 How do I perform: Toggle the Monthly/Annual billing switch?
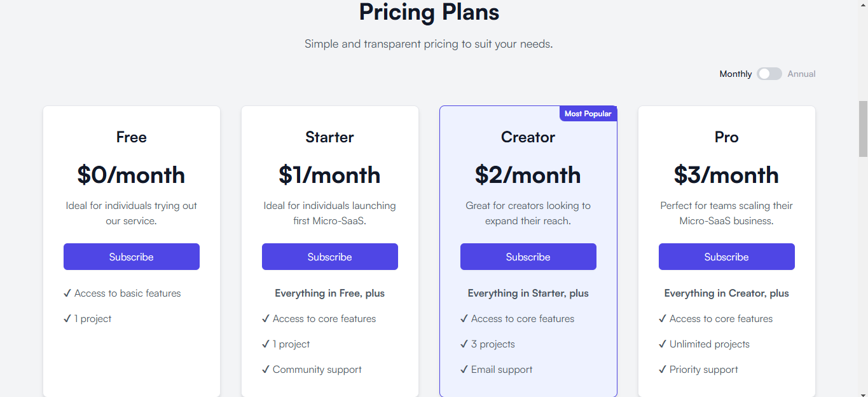(x=769, y=74)
